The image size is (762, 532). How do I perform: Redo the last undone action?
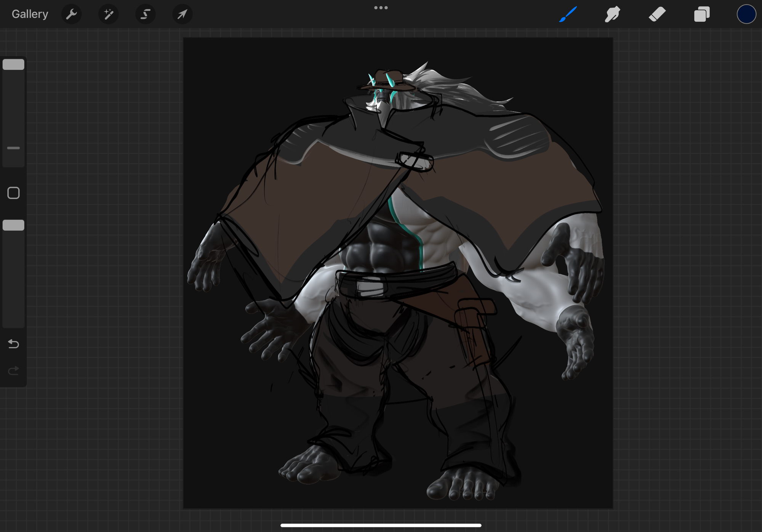[x=13, y=370]
